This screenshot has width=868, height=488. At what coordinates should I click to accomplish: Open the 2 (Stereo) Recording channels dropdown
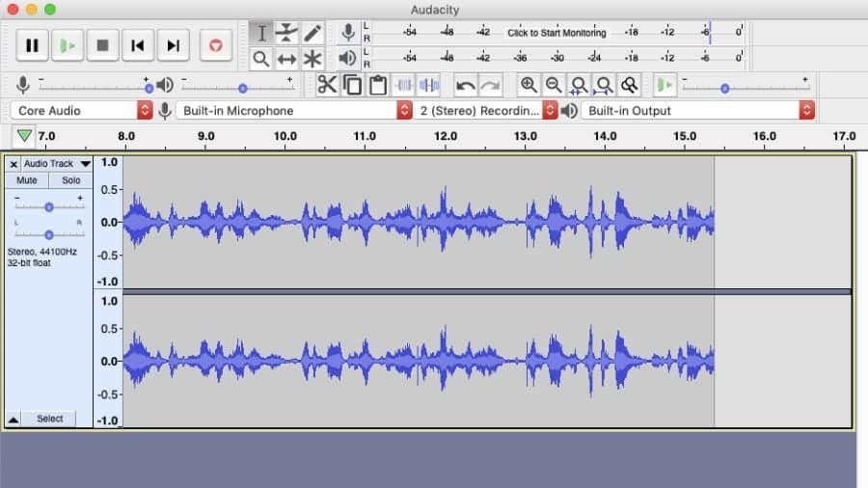click(485, 110)
